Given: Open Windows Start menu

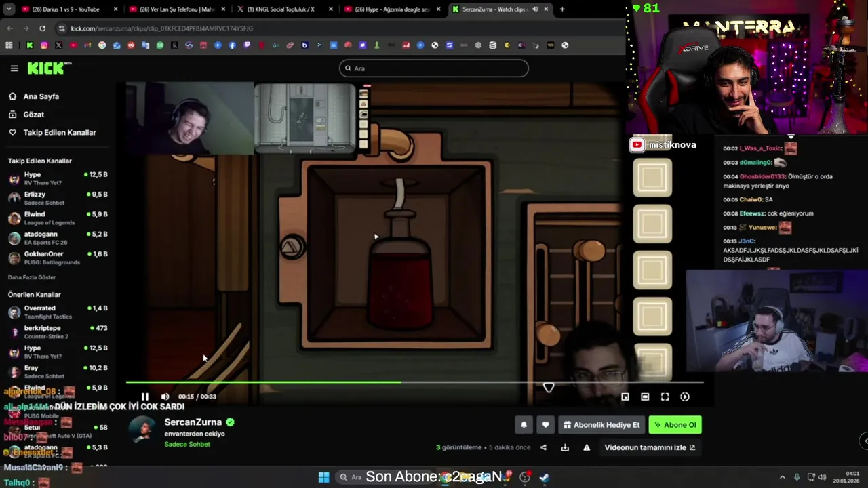Looking at the screenshot, I should coord(323,477).
